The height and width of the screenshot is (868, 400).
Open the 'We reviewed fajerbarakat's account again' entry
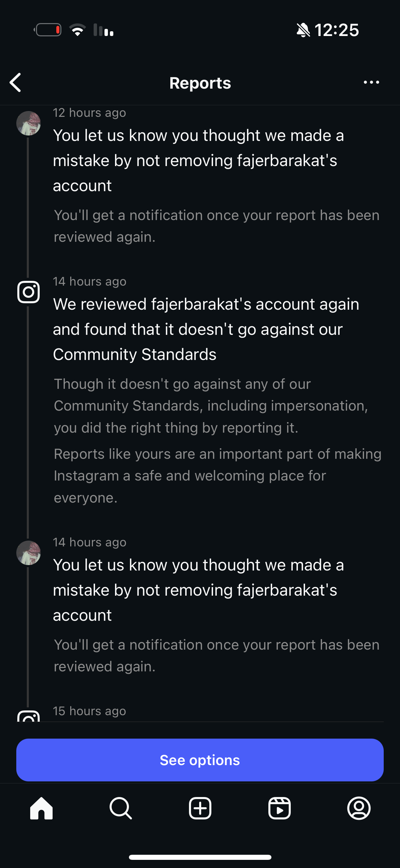pos(206,329)
